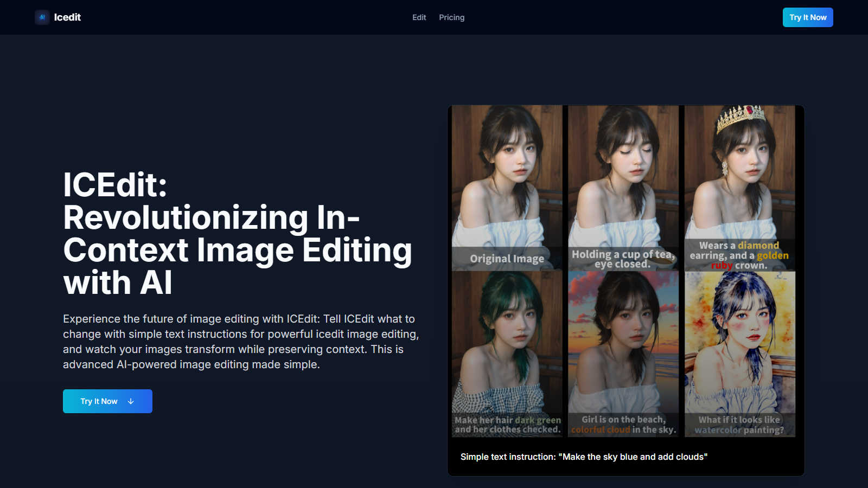The width and height of the screenshot is (868, 488).
Task: Click the down arrow in Try It Now
Action: (131, 401)
